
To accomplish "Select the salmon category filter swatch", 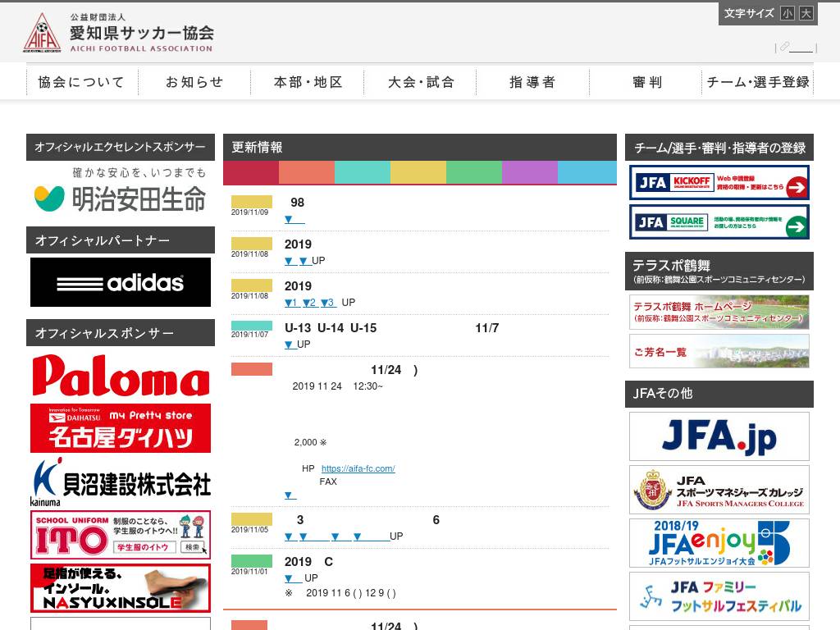I will click(x=307, y=172).
